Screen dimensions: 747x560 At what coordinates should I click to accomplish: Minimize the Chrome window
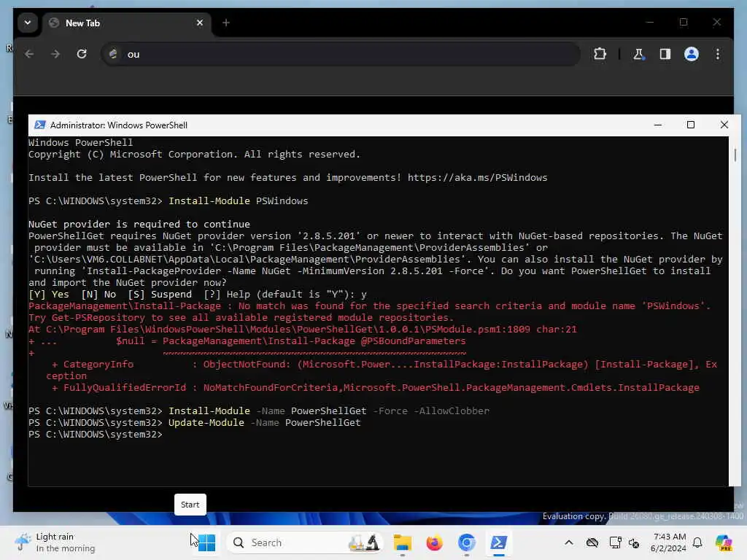(x=650, y=23)
